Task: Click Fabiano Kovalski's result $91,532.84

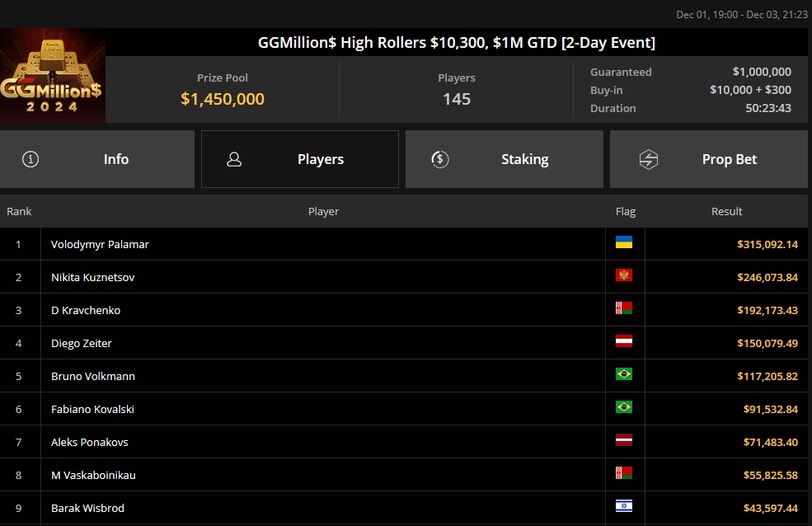Action: point(767,409)
